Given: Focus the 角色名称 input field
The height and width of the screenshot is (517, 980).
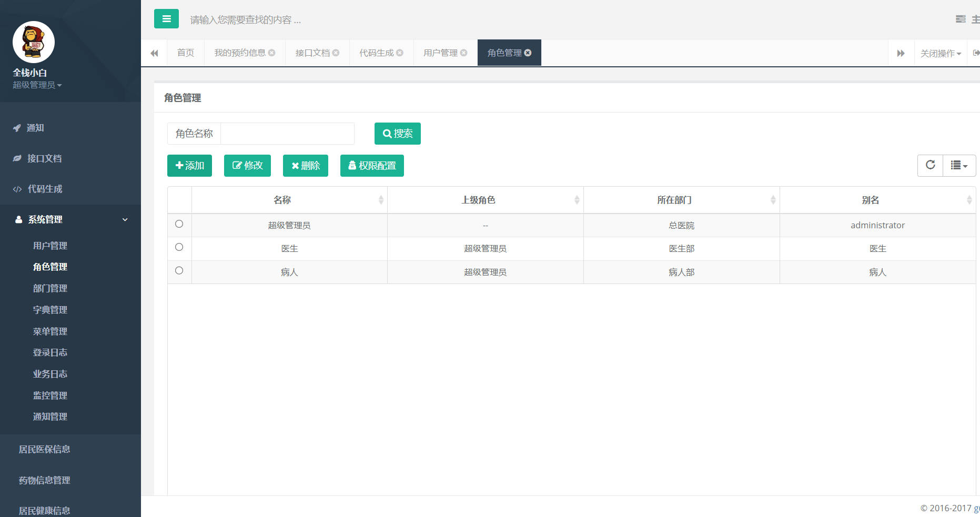Looking at the screenshot, I should point(287,134).
